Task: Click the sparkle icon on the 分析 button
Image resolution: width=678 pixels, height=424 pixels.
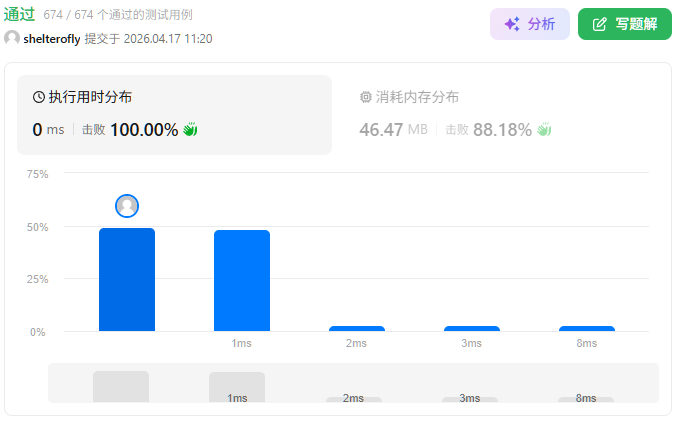Action: pos(512,24)
